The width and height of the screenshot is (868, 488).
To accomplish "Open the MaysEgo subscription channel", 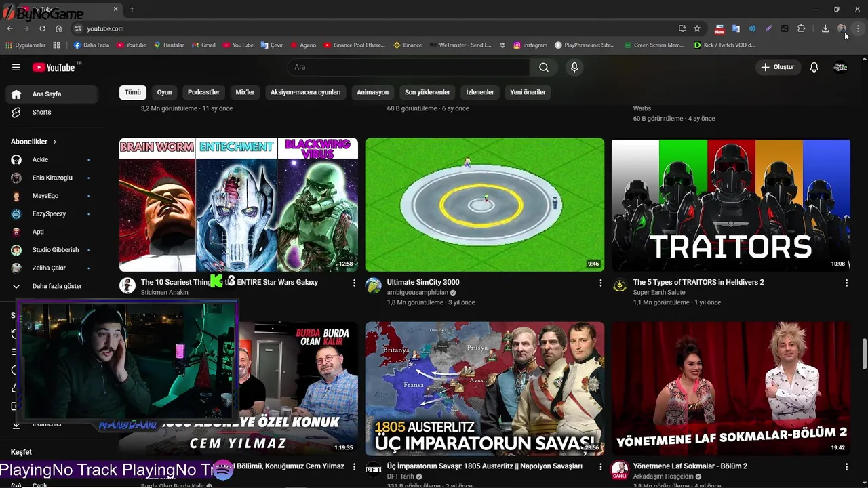I will click(52, 196).
